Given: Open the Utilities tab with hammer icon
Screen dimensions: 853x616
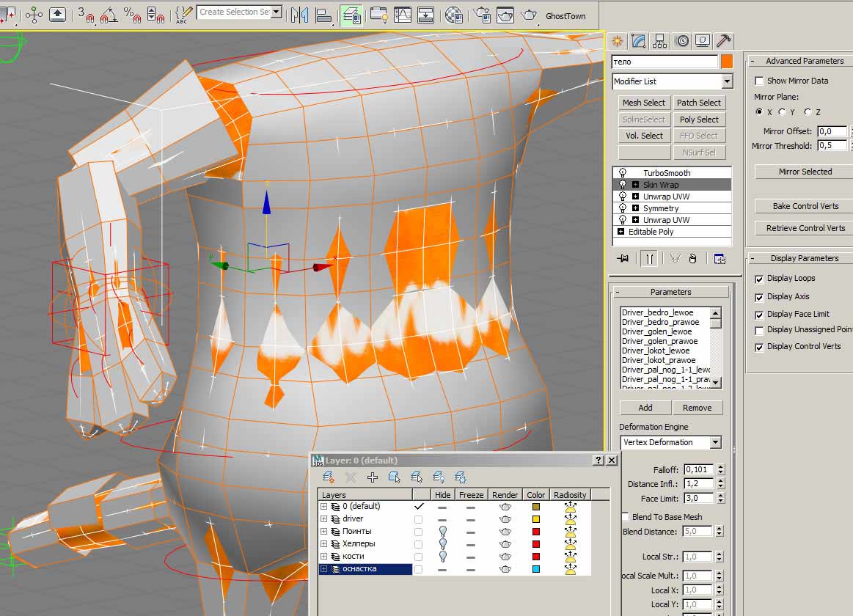Looking at the screenshot, I should [x=723, y=41].
